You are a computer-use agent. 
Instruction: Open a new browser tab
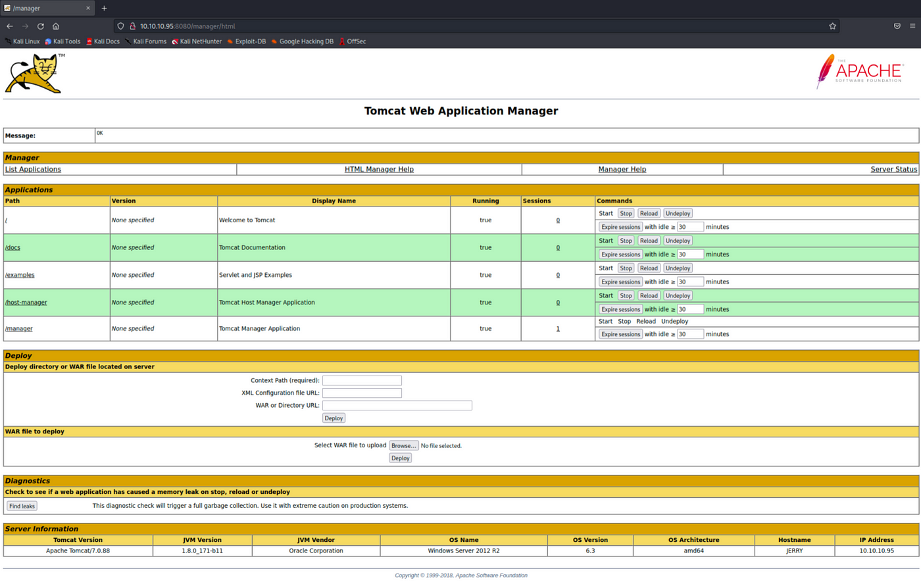click(104, 8)
